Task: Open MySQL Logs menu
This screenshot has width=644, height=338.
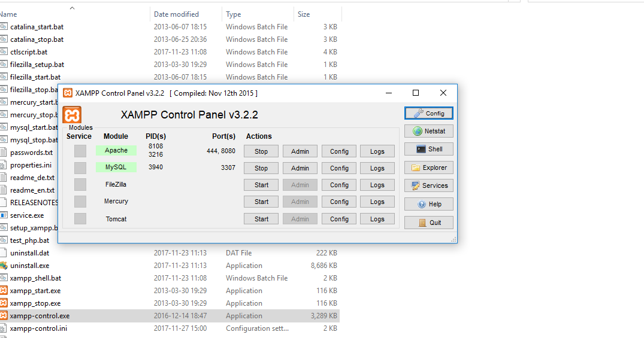Action: 377,168
